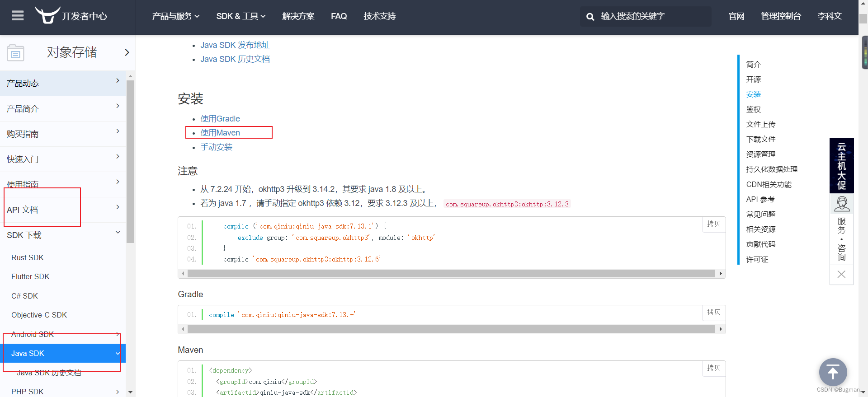Image resolution: width=868 pixels, height=397 pixels.
Task: Jump to 简介 in page outline
Action: (753, 65)
